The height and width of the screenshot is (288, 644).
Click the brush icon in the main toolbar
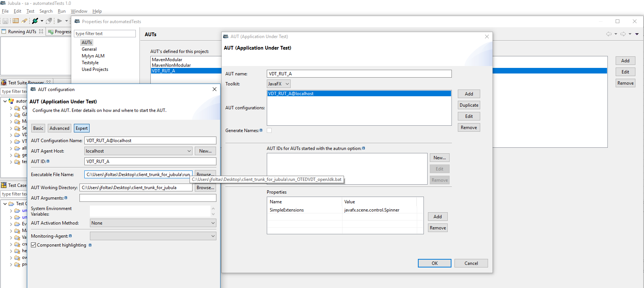(24, 21)
